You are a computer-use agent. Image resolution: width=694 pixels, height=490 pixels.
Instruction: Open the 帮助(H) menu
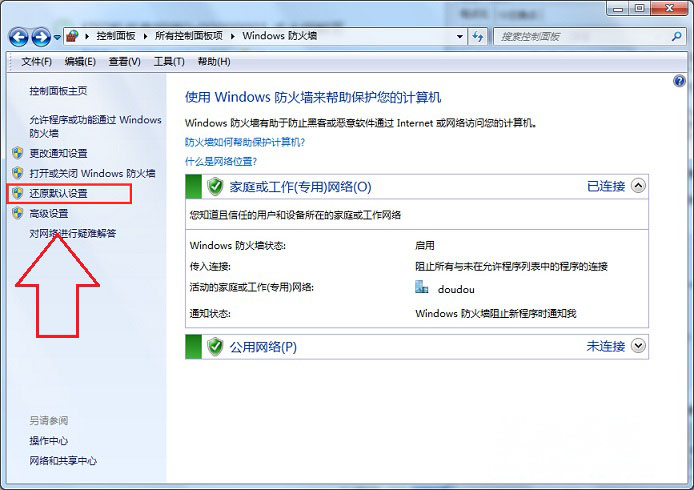(x=214, y=62)
